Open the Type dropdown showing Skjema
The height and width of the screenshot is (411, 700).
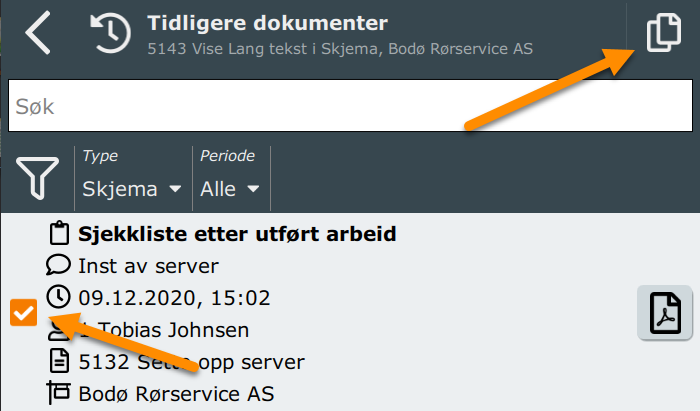pyautogui.click(x=132, y=178)
